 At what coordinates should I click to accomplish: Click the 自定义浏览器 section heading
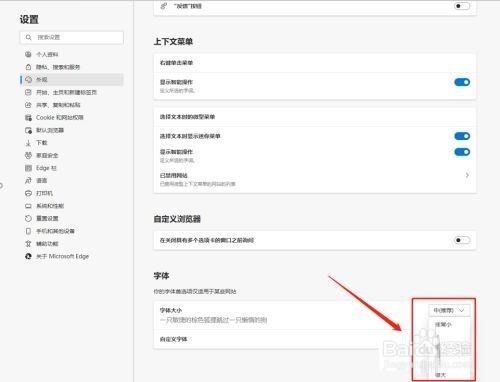point(177,219)
